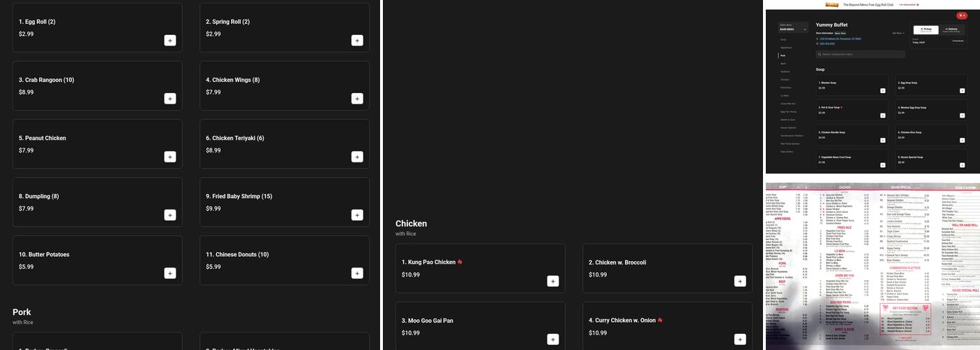Click plus icon for Chicken Teriyaki (6)
The image size is (980, 350).
pos(357,157)
